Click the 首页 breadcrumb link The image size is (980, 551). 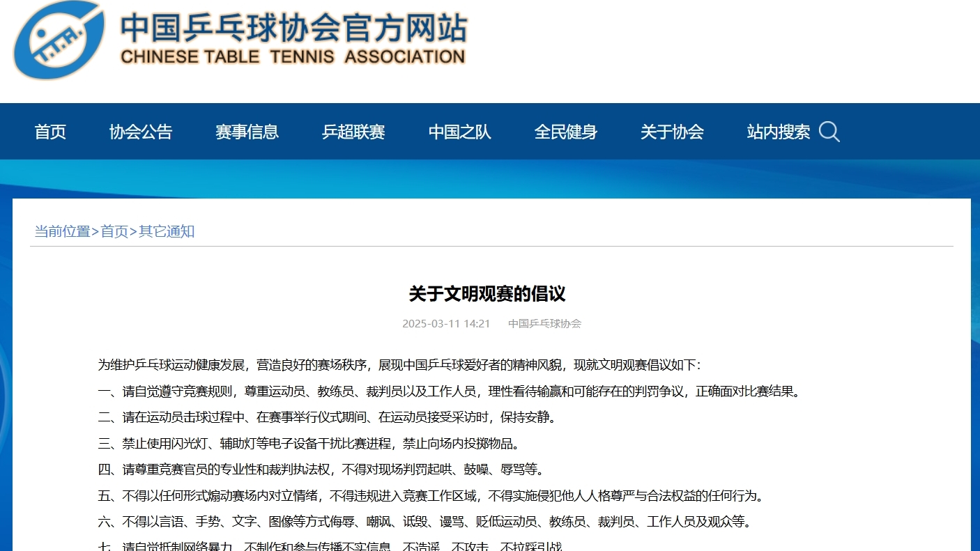tap(114, 231)
